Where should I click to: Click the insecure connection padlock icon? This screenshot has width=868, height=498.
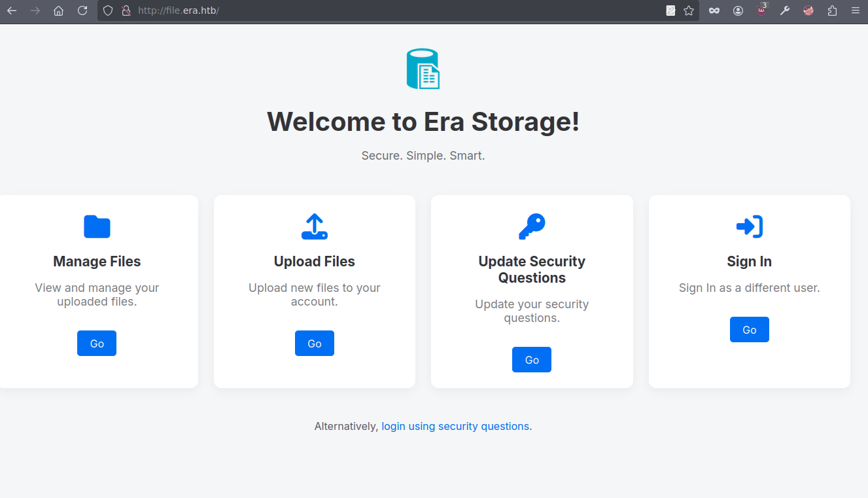pyautogui.click(x=126, y=10)
